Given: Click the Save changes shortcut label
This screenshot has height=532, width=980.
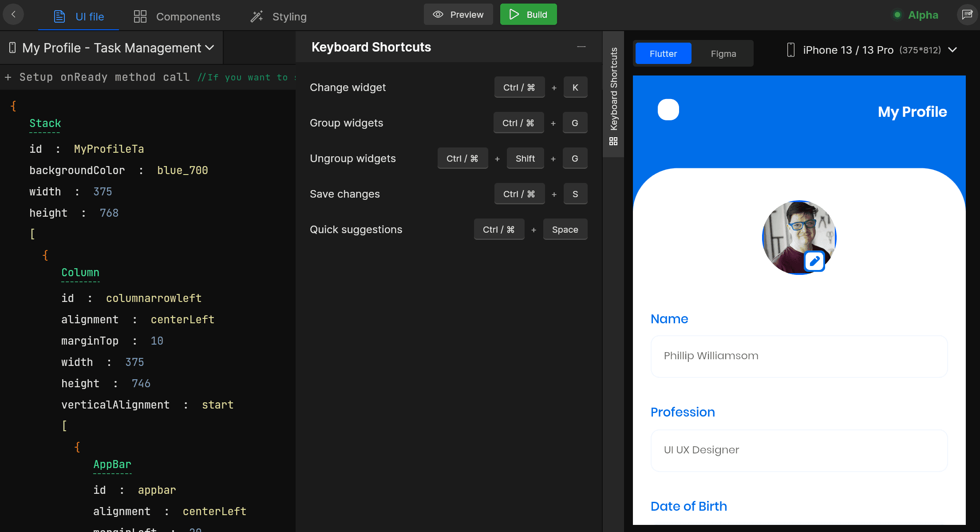Looking at the screenshot, I should (x=344, y=194).
